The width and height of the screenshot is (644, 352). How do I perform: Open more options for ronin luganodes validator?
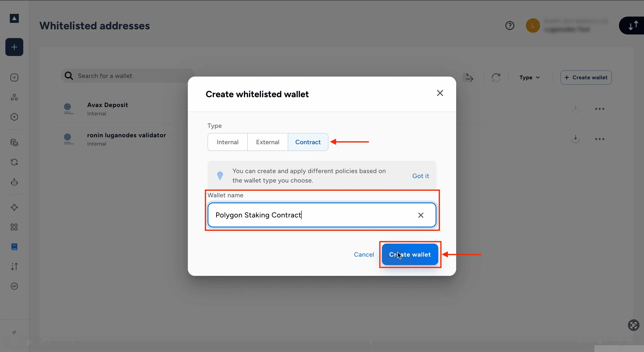click(x=600, y=139)
